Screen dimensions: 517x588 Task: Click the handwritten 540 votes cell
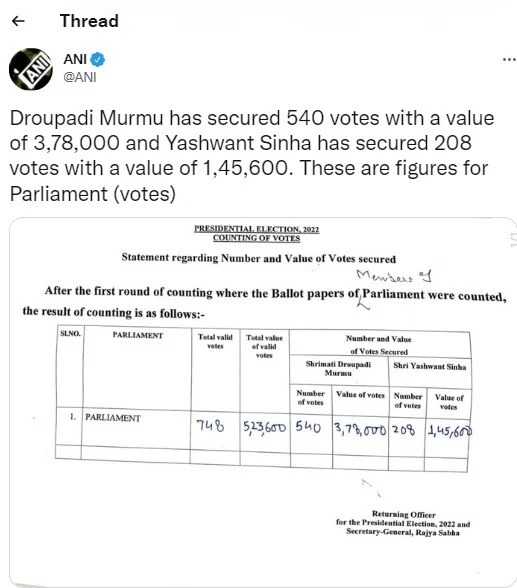click(308, 426)
